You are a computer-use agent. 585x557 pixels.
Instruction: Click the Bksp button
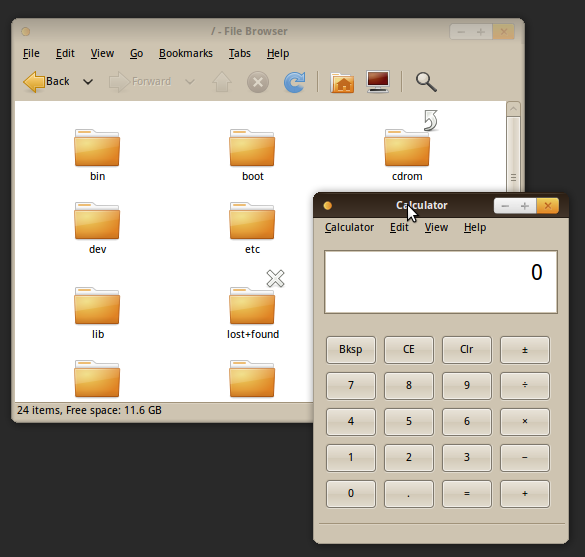(x=351, y=350)
